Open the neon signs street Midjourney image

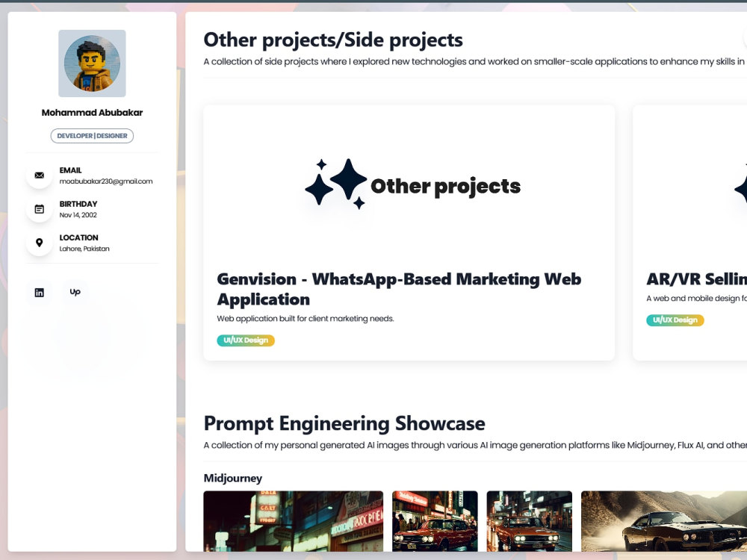pyautogui.click(x=293, y=521)
